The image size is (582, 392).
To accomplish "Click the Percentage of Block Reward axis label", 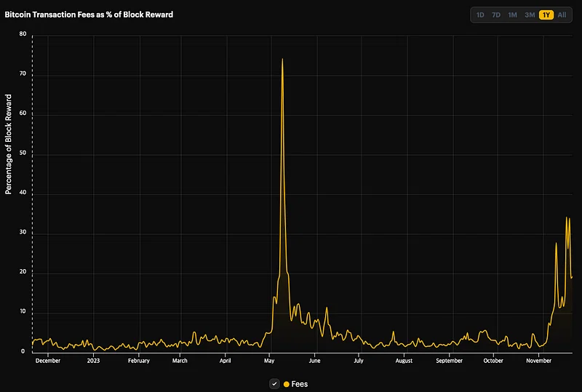I will 8,144.
